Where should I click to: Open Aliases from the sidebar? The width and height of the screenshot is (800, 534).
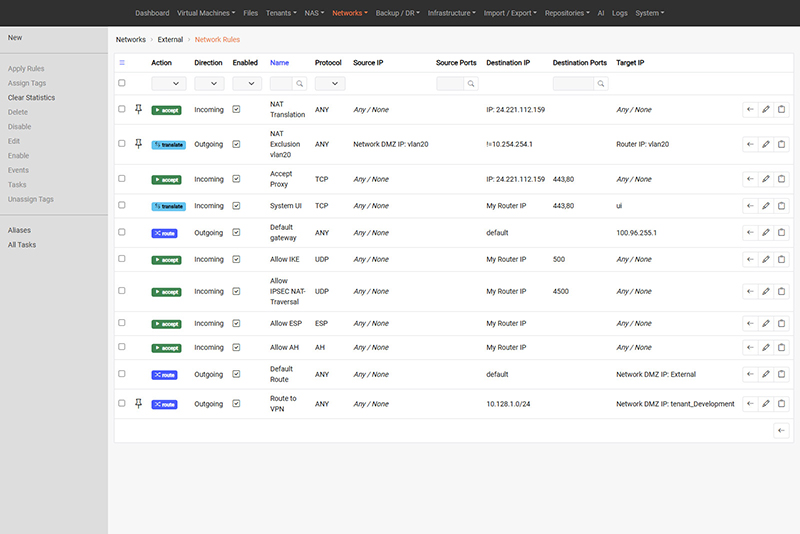pos(19,230)
